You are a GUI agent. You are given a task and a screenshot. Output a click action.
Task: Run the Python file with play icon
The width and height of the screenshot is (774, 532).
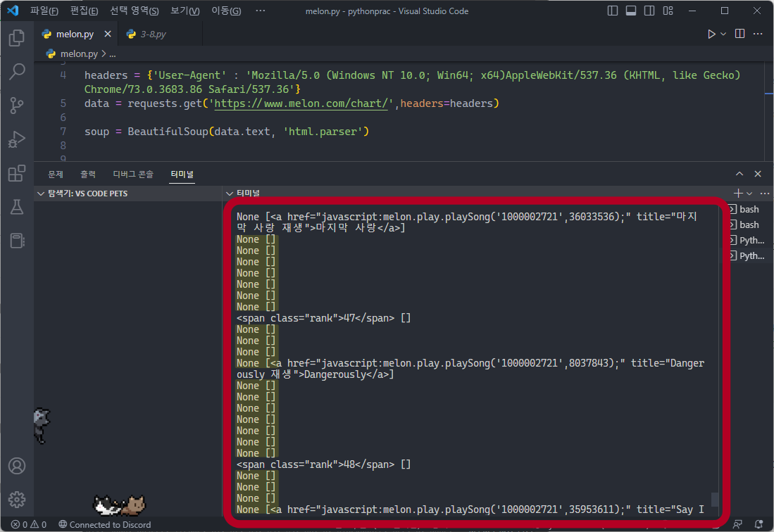coord(711,34)
